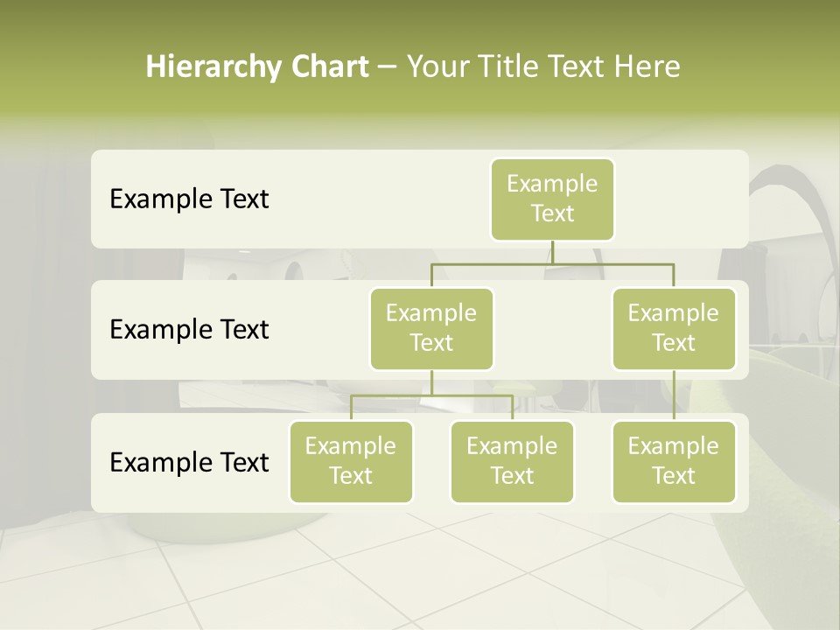Select the bottom-middle third-level 'Example Text' box
Image resolution: width=840 pixels, height=630 pixels.
[512, 462]
